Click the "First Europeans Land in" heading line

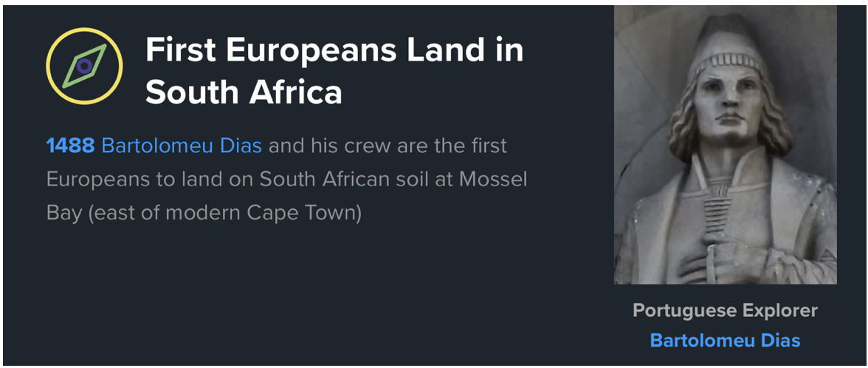pyautogui.click(x=334, y=50)
